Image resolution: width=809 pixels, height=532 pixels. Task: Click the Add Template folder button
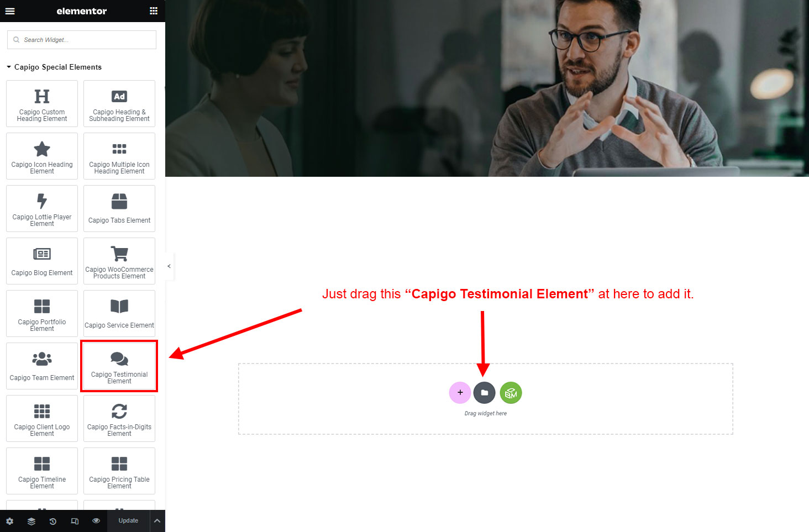[x=485, y=393]
